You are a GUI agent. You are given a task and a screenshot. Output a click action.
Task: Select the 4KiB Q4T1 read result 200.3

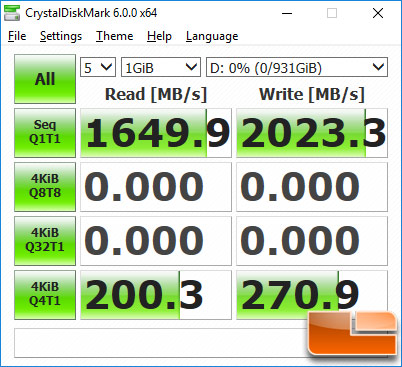point(156,295)
